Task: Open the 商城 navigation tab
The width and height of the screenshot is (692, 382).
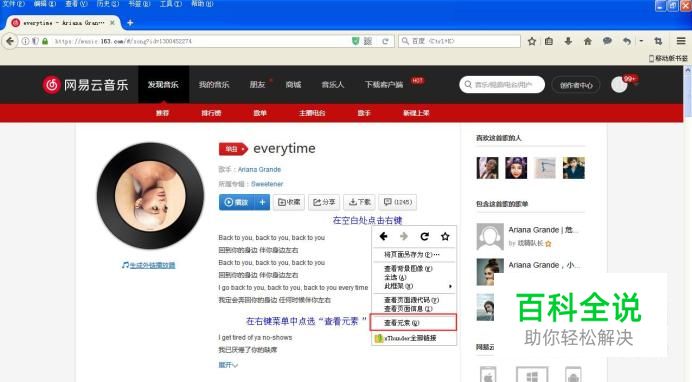Action: 293,85
